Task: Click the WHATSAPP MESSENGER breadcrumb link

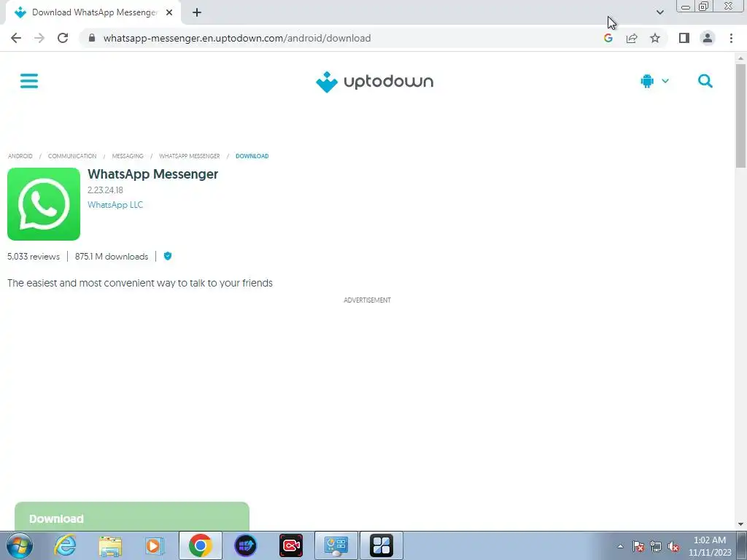Action: tap(190, 156)
